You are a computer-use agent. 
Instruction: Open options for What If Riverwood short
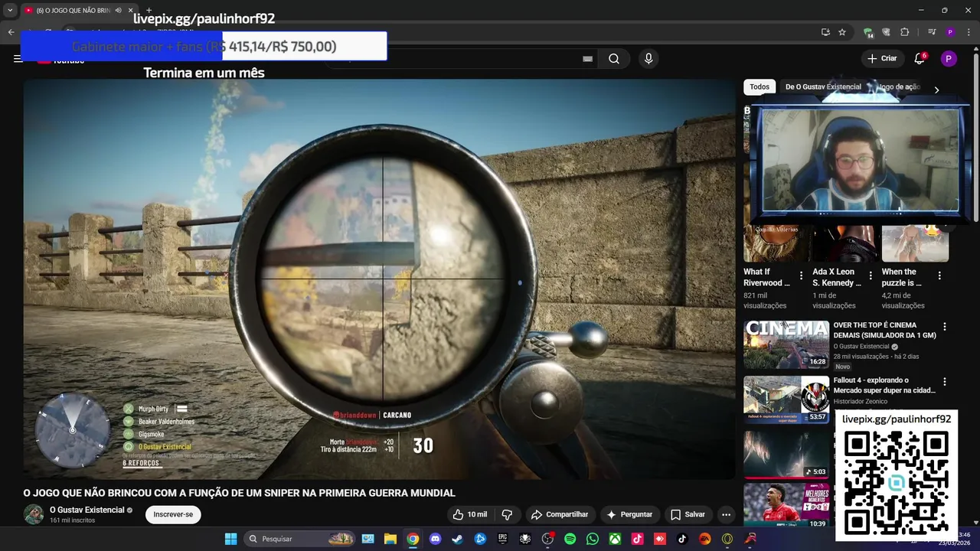pos(802,275)
